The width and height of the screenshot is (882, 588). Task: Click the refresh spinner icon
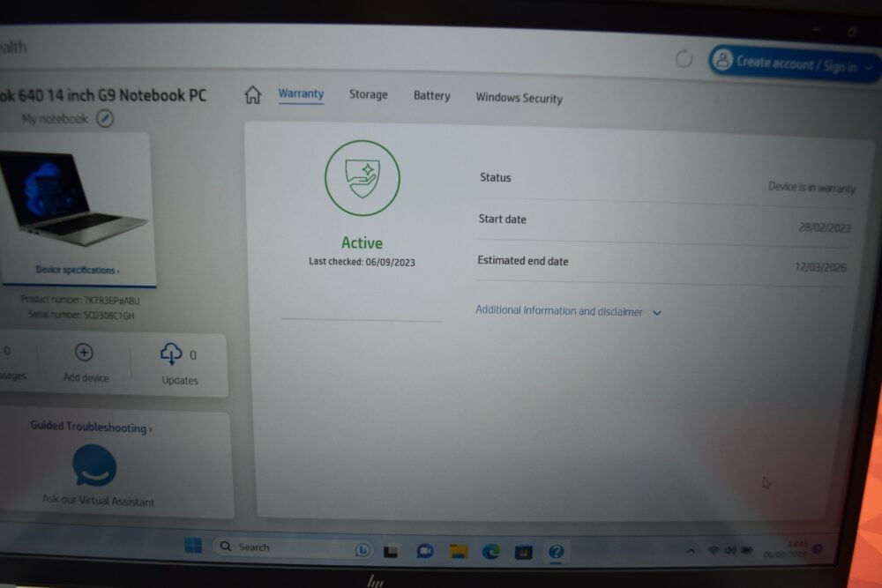(x=684, y=58)
